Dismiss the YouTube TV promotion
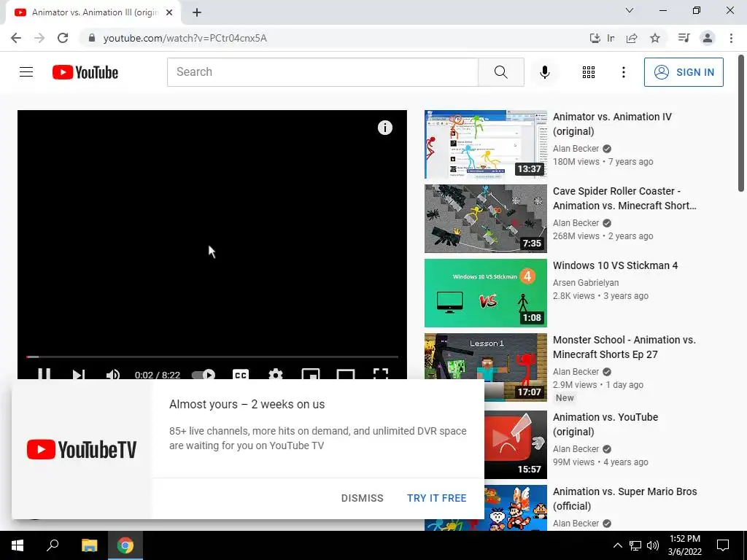Image resolution: width=747 pixels, height=560 pixels. coord(362,497)
